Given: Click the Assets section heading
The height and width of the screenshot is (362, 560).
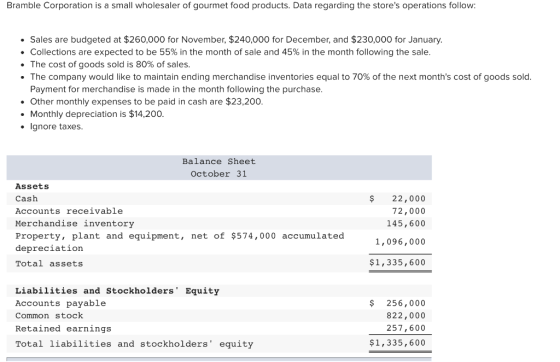Looking at the screenshot, I should pos(32,186).
